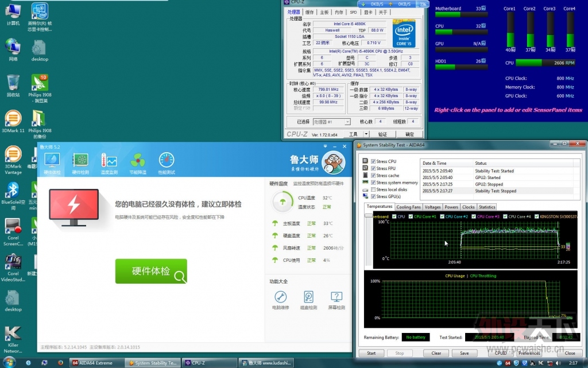Screen dimensions: 588x368
Task: Switch to AIDA64 Extreme in the taskbar
Action: tap(96, 363)
